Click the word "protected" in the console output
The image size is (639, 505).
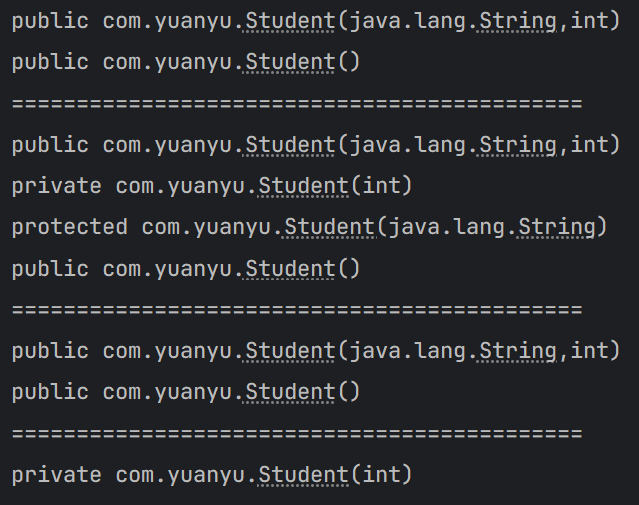coord(69,227)
